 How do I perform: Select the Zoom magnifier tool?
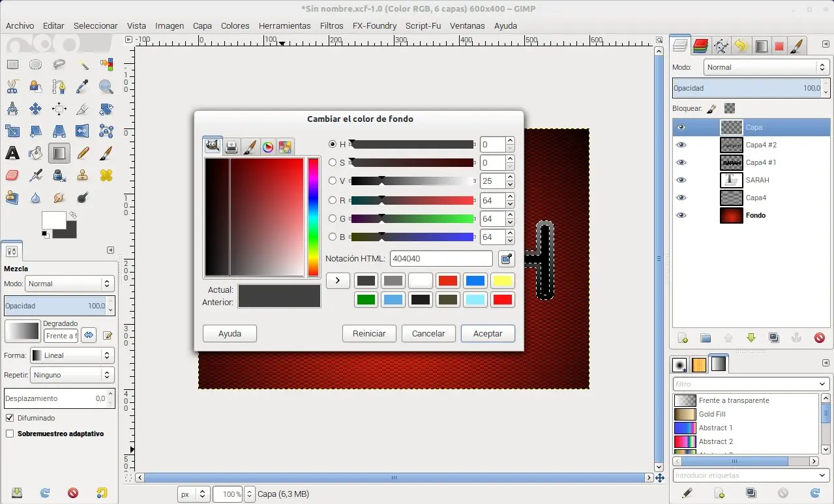[106, 86]
